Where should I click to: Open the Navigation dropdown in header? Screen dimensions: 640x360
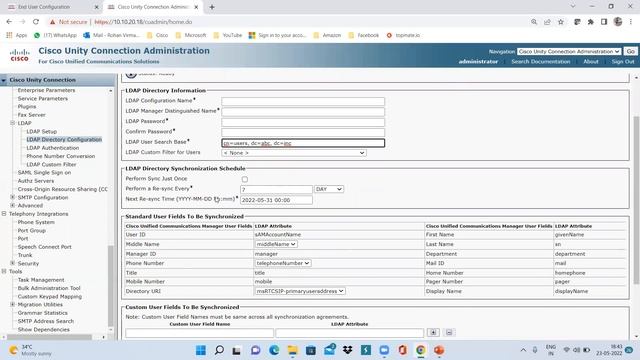coord(569,51)
